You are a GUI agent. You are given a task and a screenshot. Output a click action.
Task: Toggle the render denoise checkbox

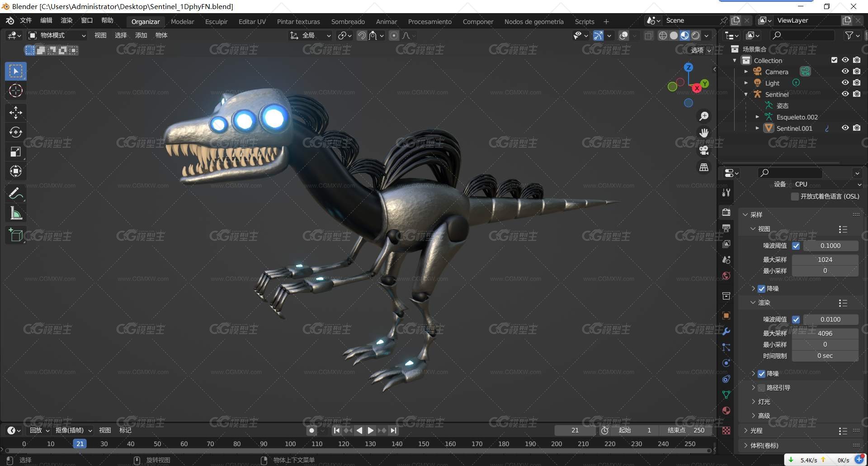coord(761,374)
